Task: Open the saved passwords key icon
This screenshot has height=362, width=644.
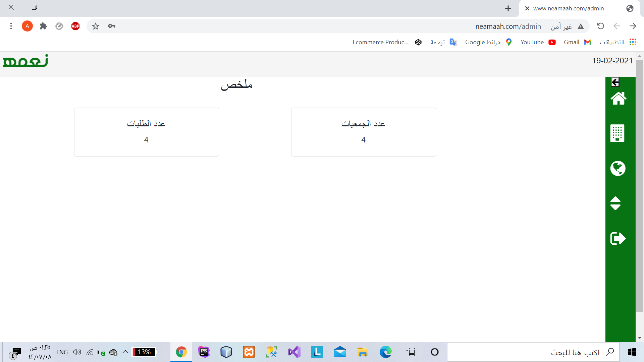Action: (112, 26)
